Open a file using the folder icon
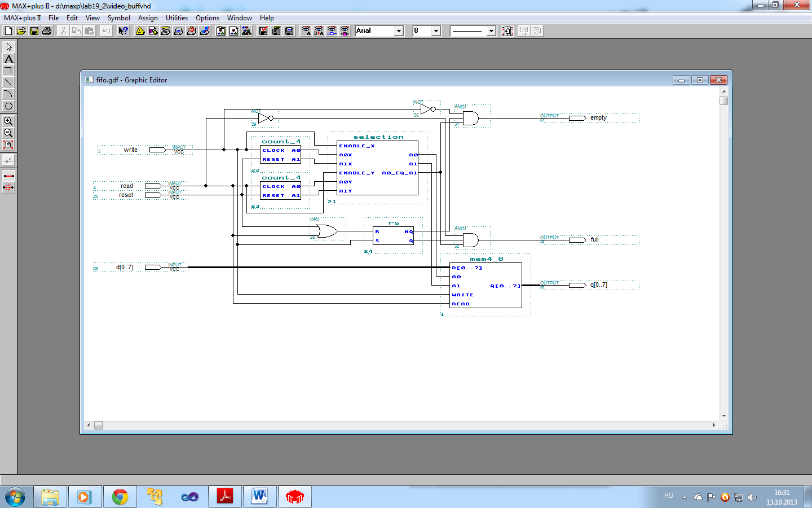This screenshot has width=812, height=508. 21,31
